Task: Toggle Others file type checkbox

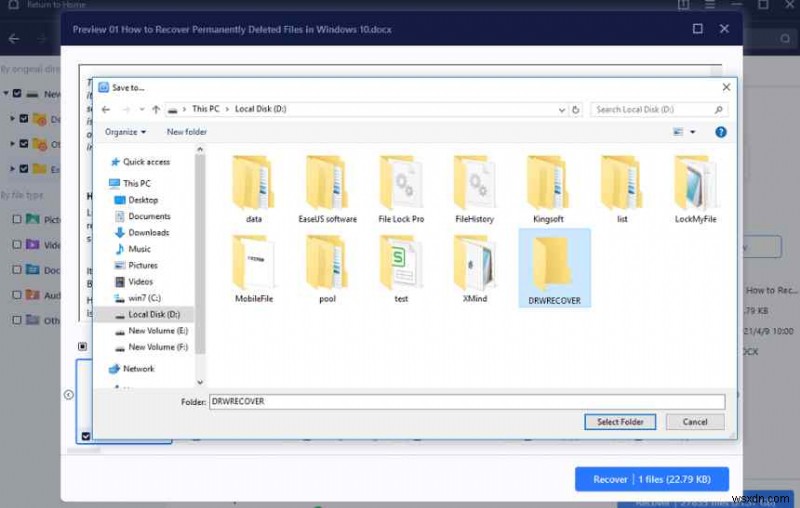Action: tap(17, 320)
